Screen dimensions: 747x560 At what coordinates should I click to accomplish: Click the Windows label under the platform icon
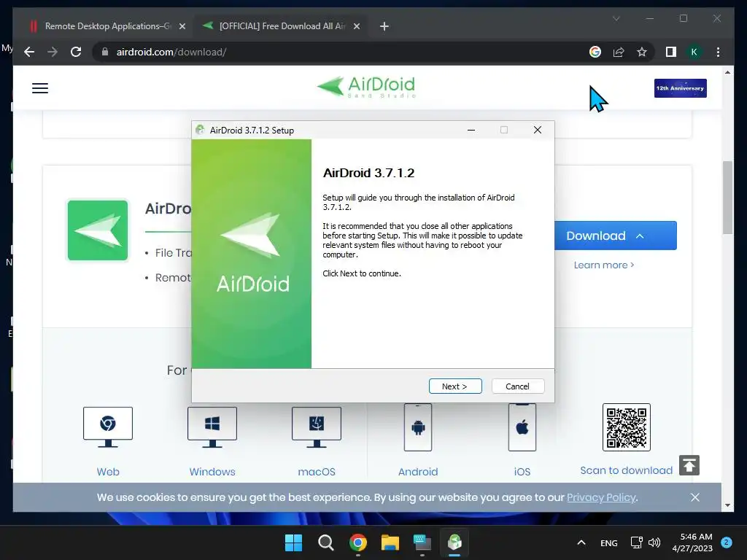coord(212,472)
